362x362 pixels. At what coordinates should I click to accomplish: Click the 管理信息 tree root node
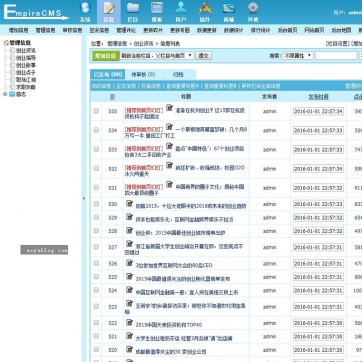[x=20, y=43]
